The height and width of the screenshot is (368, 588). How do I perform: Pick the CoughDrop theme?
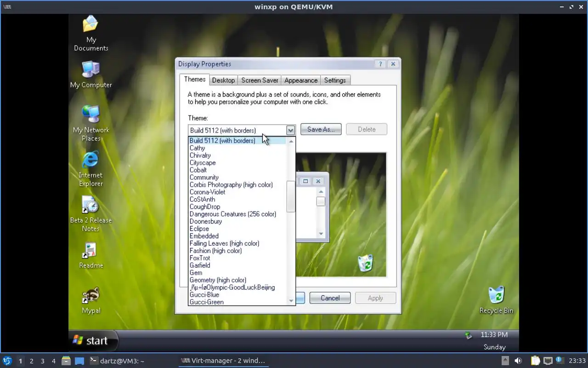pyautogui.click(x=237, y=207)
